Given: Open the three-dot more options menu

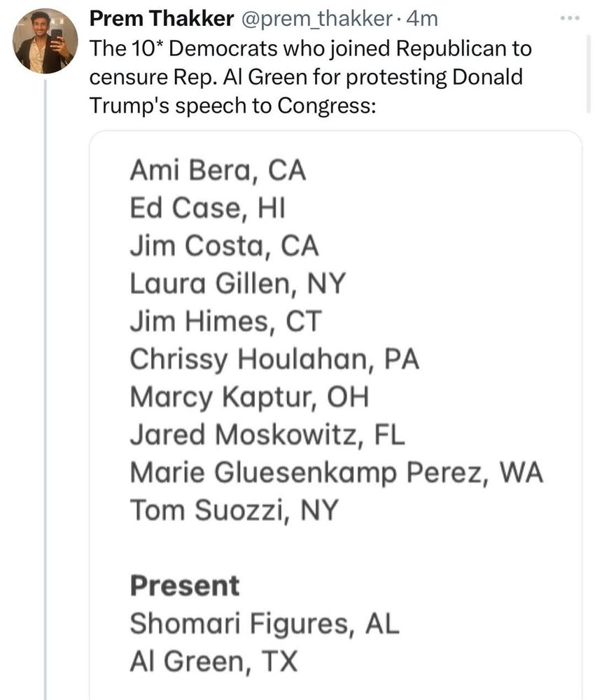Looking at the screenshot, I should [x=570, y=18].
